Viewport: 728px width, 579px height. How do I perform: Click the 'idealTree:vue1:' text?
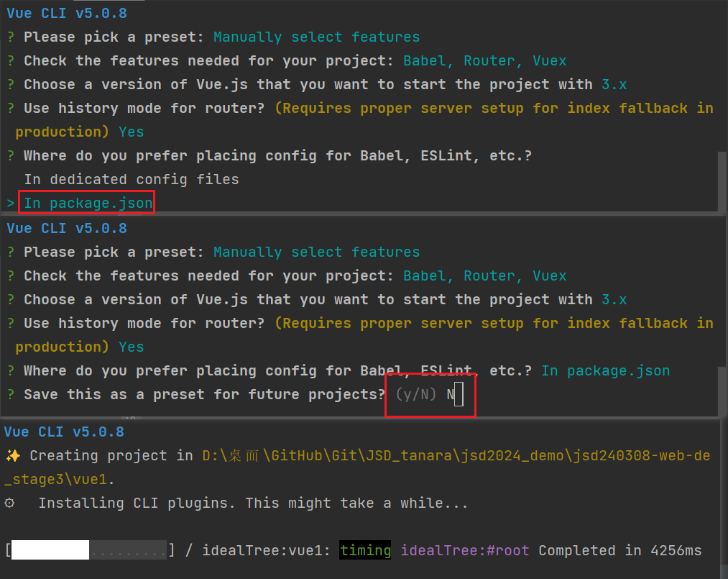266,551
